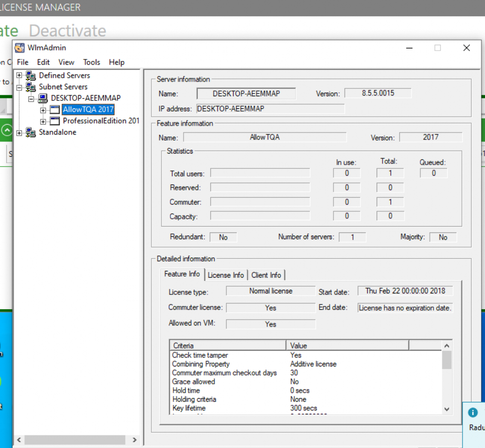Click the License type field Normal license
Image resolution: width=485 pixels, height=448 pixels.
[271, 291]
